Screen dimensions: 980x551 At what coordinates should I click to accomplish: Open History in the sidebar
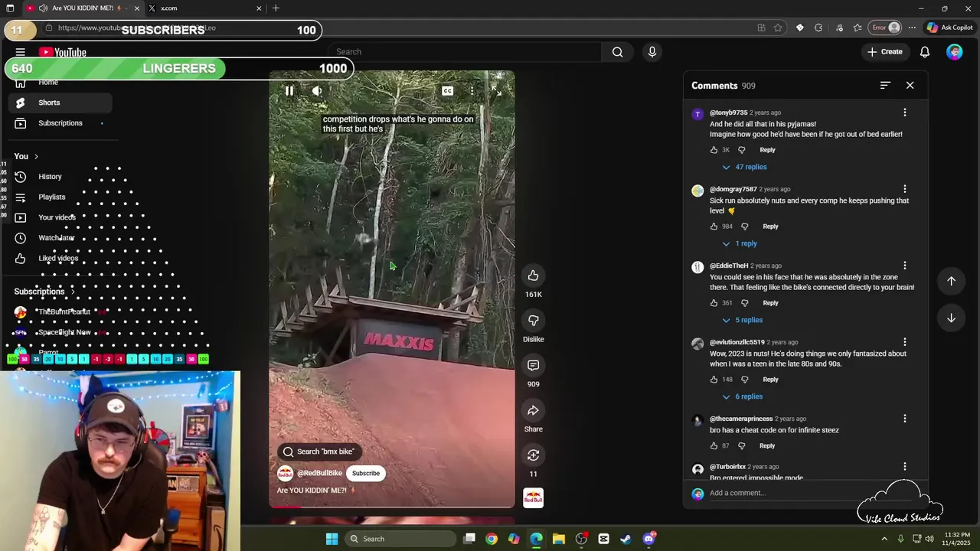tap(60, 177)
